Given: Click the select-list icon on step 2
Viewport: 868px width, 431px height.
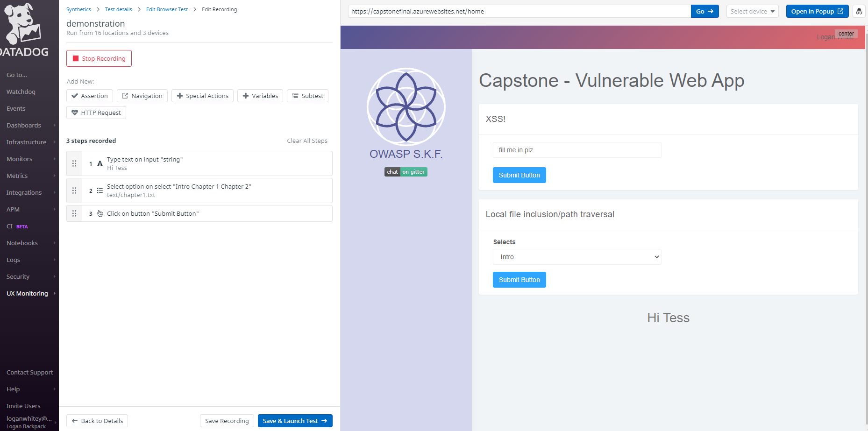Looking at the screenshot, I should coord(100,191).
